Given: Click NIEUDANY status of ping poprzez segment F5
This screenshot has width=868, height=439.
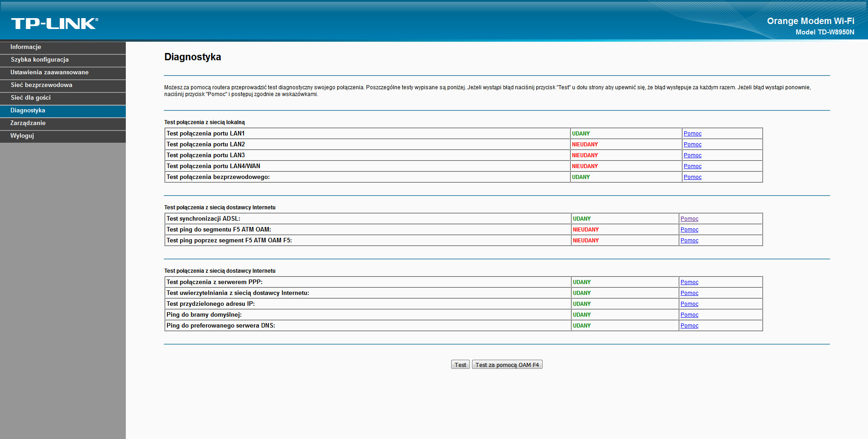Looking at the screenshot, I should coord(586,241).
